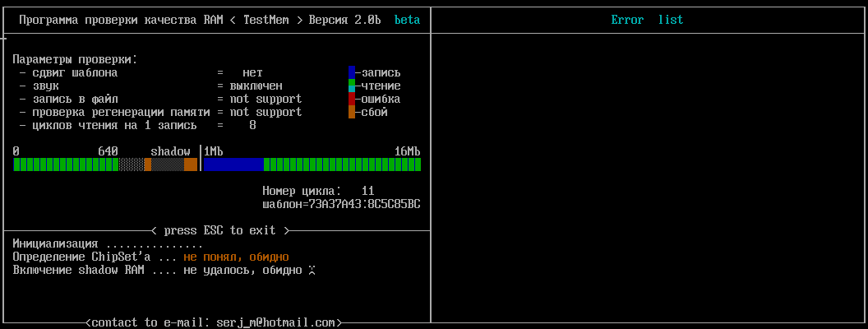The width and height of the screenshot is (868, 329).
Task: Click the green 'чтение' legend swatch
Action: tap(352, 86)
